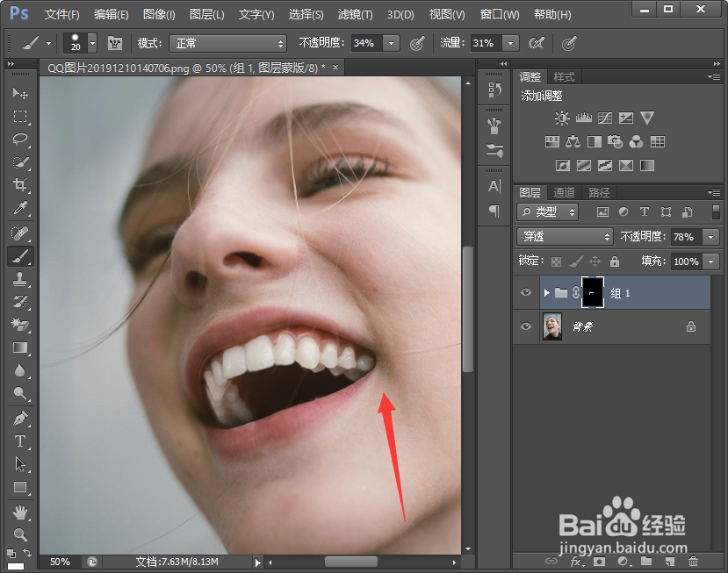Open the 滤镜(T) menu

click(x=355, y=15)
